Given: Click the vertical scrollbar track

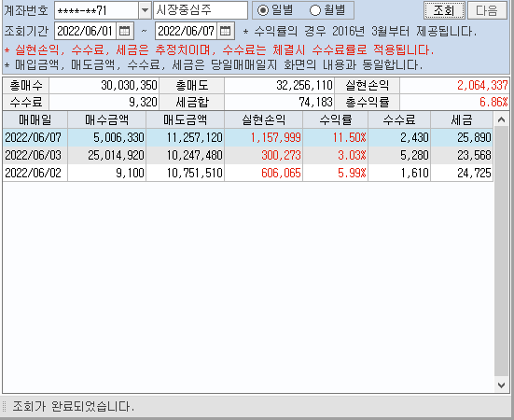Looking at the screenshot, I should (501, 252).
